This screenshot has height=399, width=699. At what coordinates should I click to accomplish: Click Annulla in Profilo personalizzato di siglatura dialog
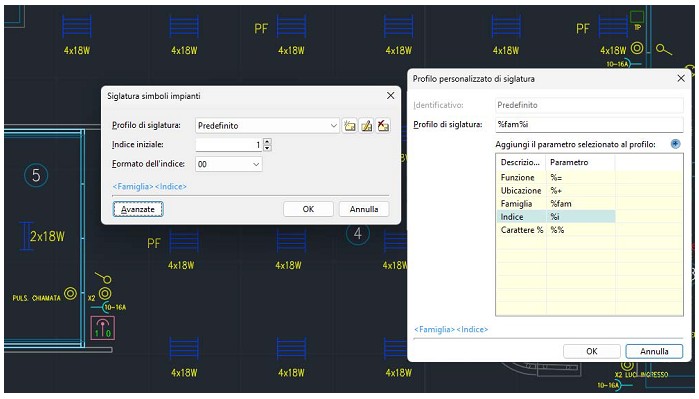pos(654,351)
